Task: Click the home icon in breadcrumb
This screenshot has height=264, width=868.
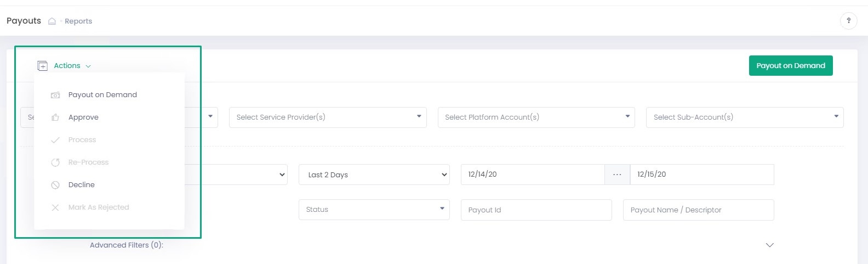Action: [52, 21]
